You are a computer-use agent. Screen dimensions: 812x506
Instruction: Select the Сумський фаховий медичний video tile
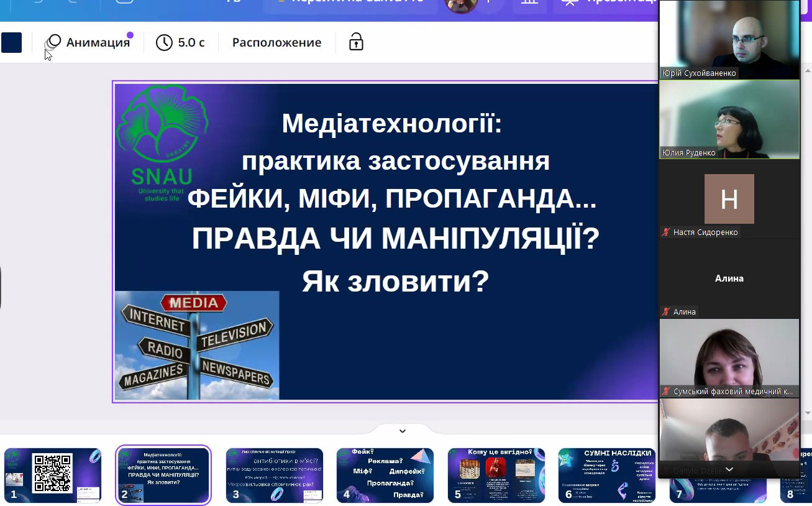pos(729,358)
